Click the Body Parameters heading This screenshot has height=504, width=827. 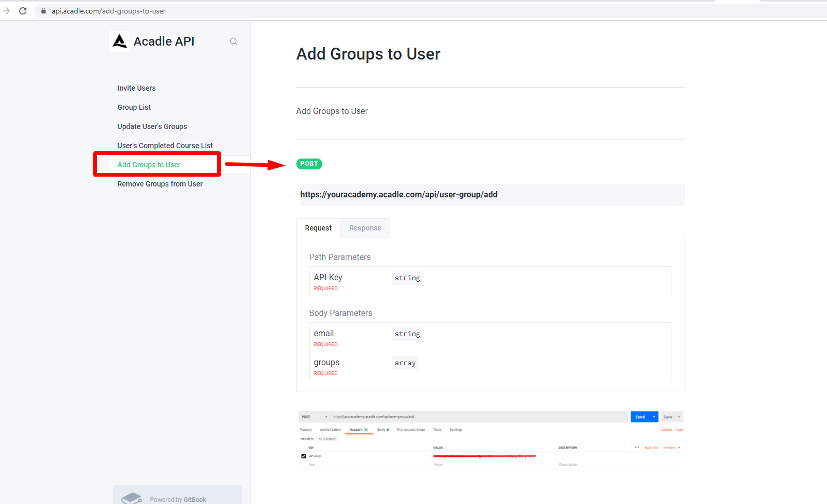(341, 313)
